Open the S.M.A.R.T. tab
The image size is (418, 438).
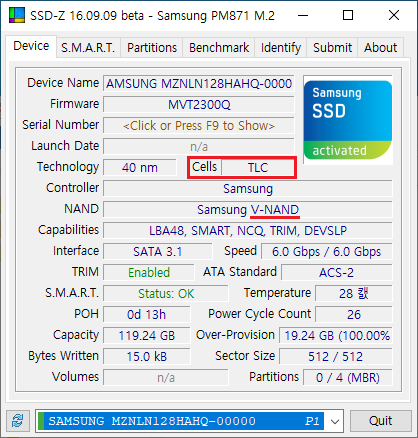tap(88, 48)
